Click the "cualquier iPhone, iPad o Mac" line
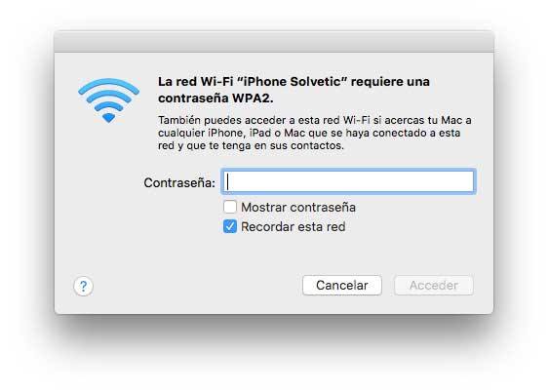The image size is (548, 392). pyautogui.click(x=309, y=134)
